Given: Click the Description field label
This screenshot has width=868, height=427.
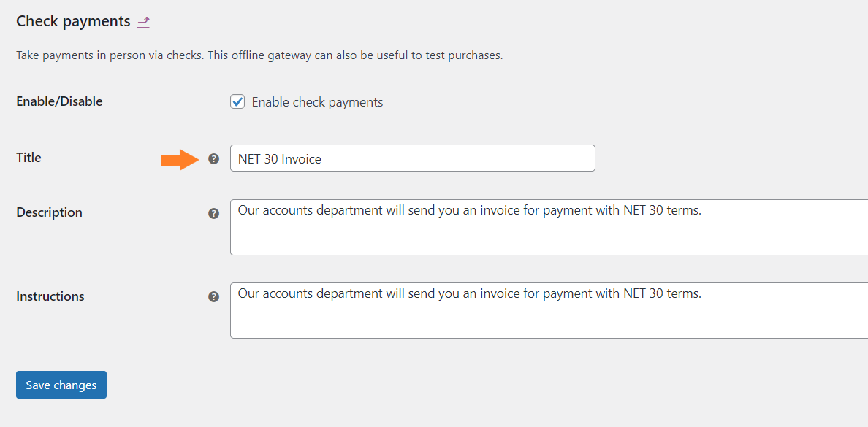Looking at the screenshot, I should coord(49,212).
